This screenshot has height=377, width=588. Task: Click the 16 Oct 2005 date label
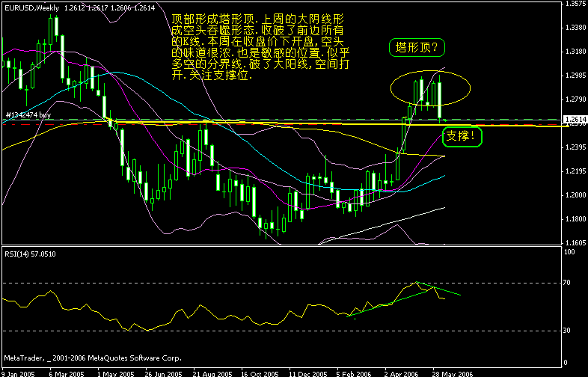pyautogui.click(x=260, y=373)
